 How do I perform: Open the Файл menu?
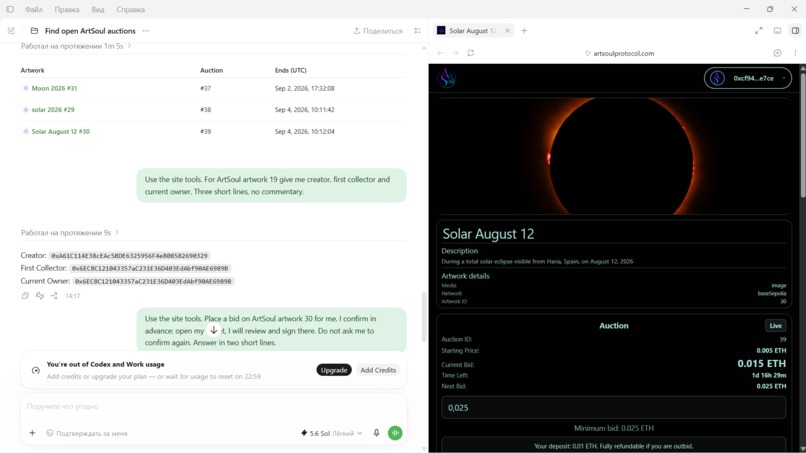coord(33,9)
